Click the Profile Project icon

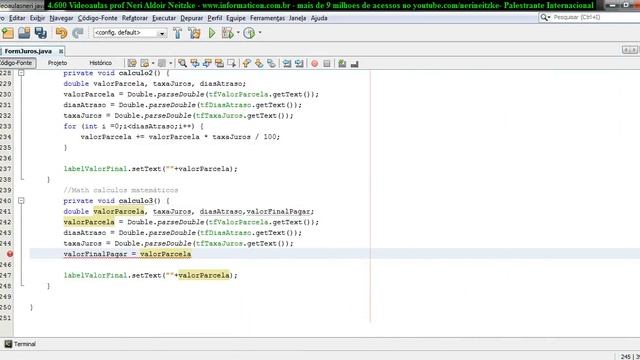[x=249, y=33]
